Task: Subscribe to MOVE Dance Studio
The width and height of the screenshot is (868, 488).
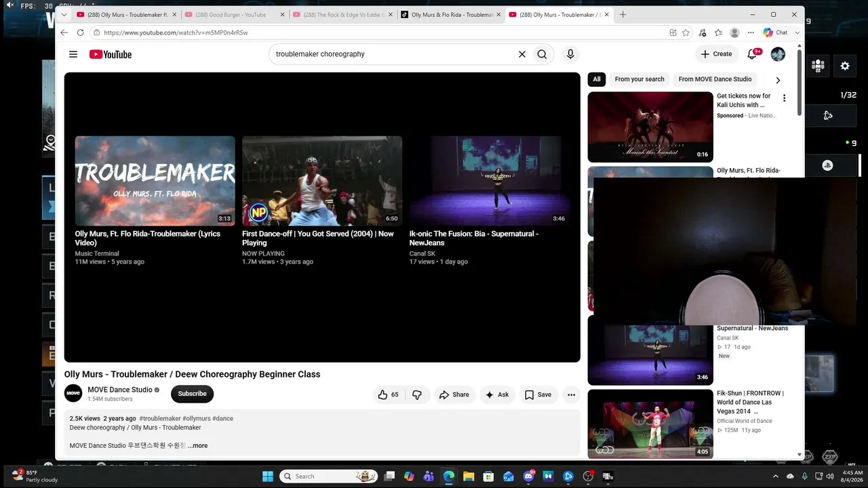Action: pos(192,394)
